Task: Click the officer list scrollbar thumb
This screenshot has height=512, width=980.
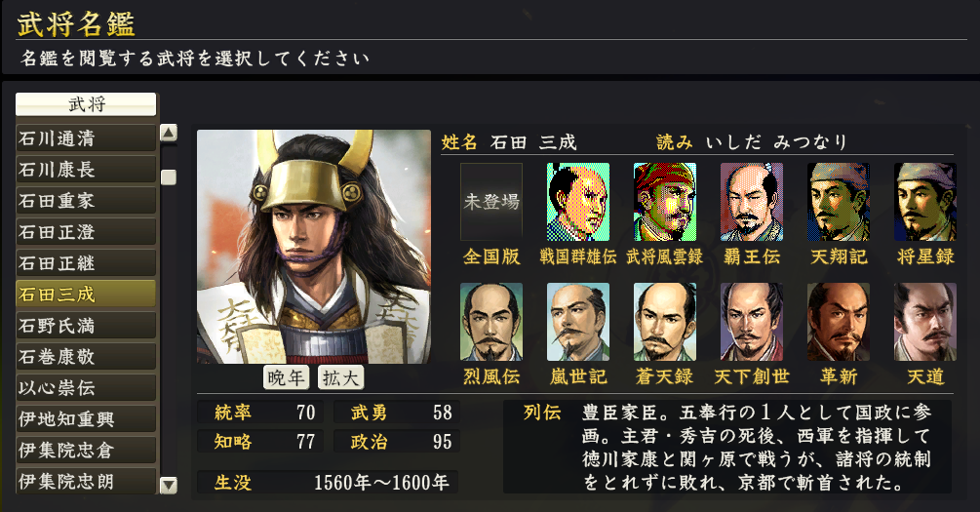Action: (x=169, y=177)
